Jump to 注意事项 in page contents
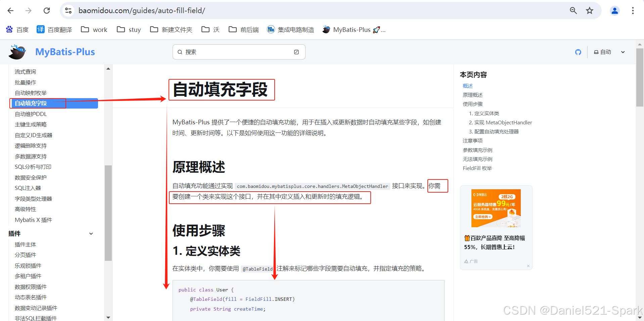This screenshot has height=321, width=644. coord(473,141)
